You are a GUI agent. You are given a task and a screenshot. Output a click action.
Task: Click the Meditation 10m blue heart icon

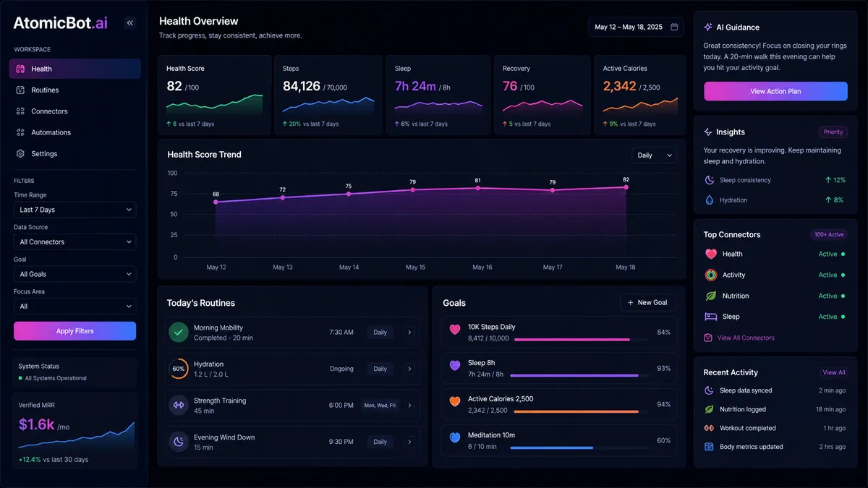pyautogui.click(x=455, y=437)
